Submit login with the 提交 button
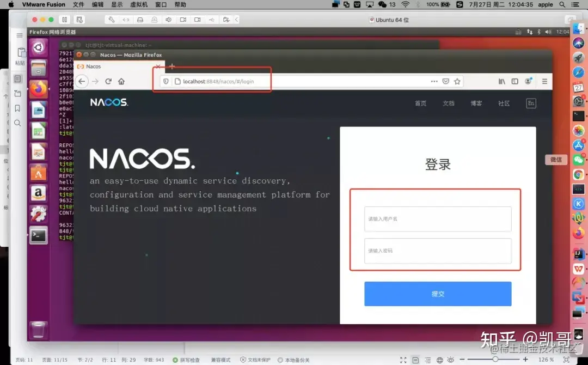Viewport: 588px width, 365px height. pos(438,294)
